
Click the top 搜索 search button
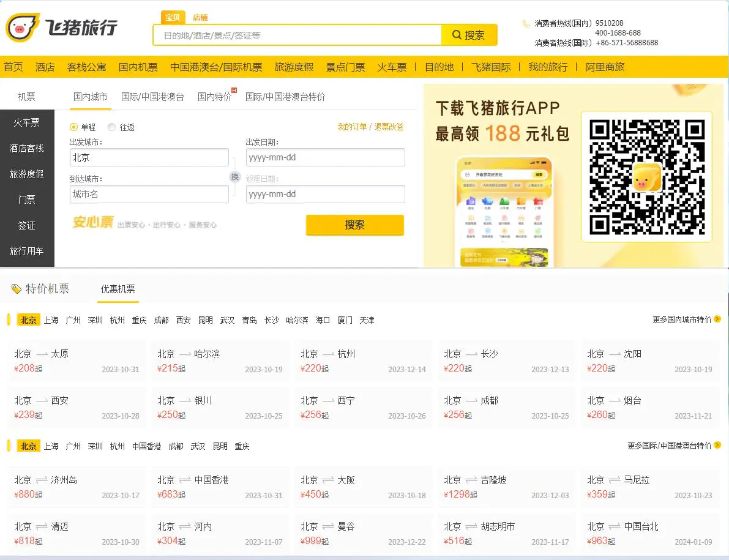[x=469, y=35]
